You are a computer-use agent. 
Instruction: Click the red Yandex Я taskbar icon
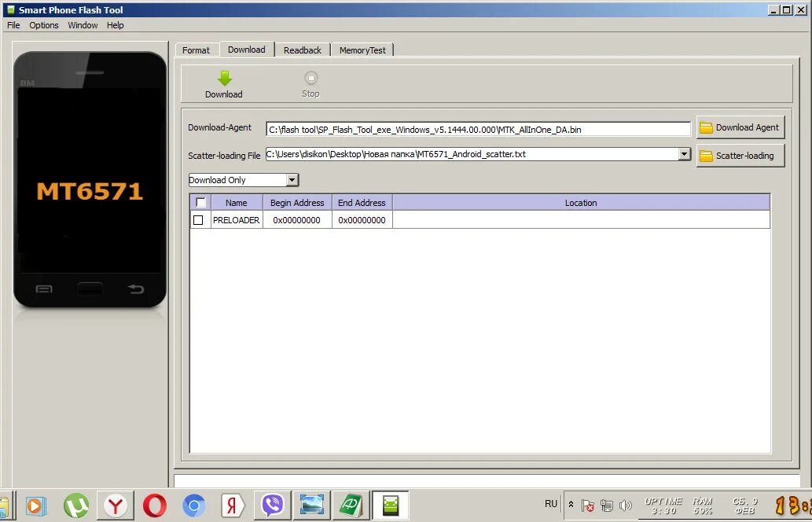(x=233, y=505)
